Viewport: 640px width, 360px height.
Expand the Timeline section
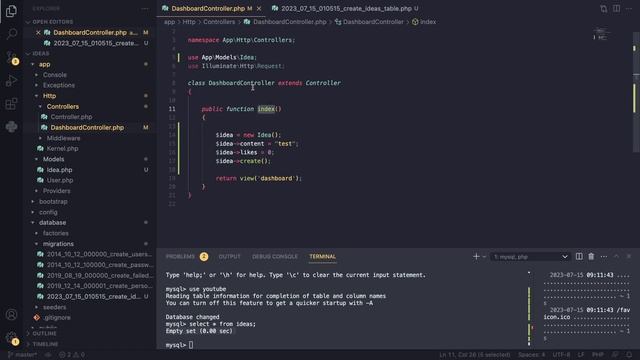pyautogui.click(x=45, y=344)
